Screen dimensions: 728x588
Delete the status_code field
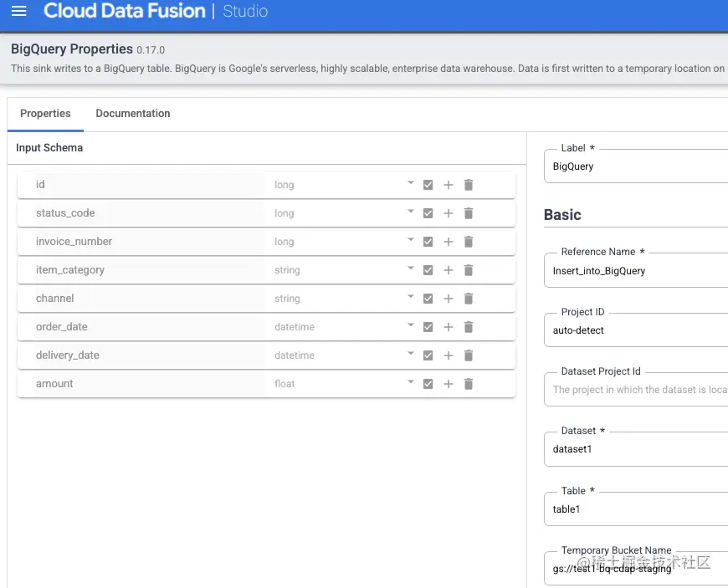[x=469, y=213]
